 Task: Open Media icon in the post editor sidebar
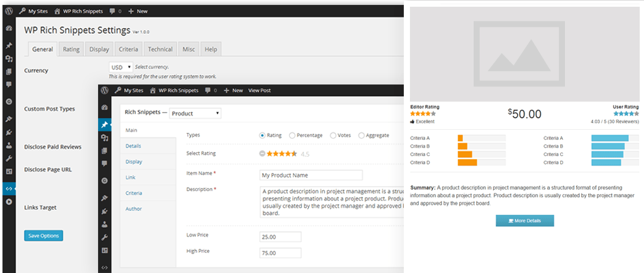point(105,138)
